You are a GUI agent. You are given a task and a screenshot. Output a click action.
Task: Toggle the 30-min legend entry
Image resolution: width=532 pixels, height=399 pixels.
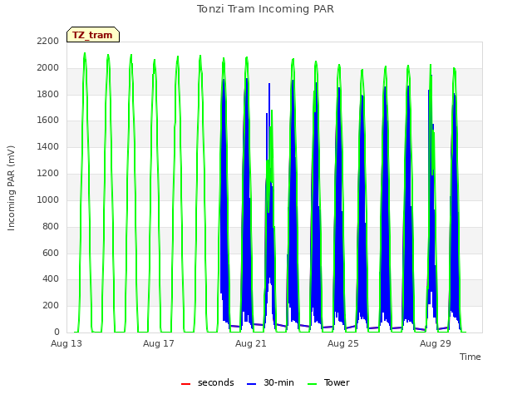pyautogui.click(x=270, y=383)
